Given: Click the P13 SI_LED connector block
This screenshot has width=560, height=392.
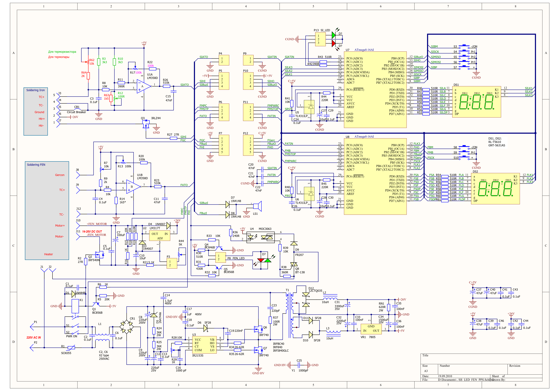Looking at the screenshot, I should pyautogui.click(x=321, y=39).
